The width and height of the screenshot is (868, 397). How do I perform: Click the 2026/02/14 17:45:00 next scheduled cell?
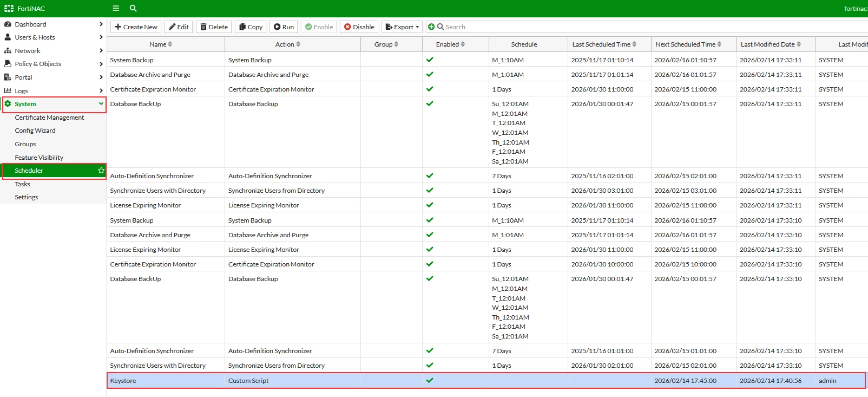tap(693, 381)
